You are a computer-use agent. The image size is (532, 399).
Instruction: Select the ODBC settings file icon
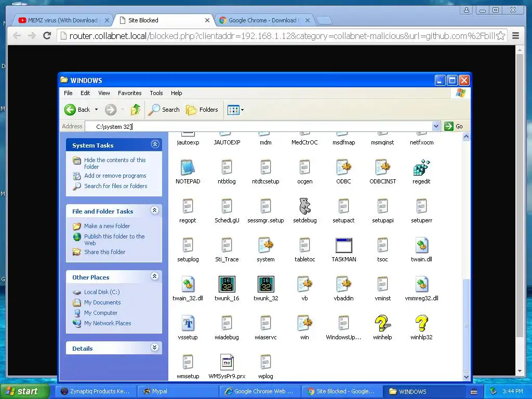(x=344, y=167)
